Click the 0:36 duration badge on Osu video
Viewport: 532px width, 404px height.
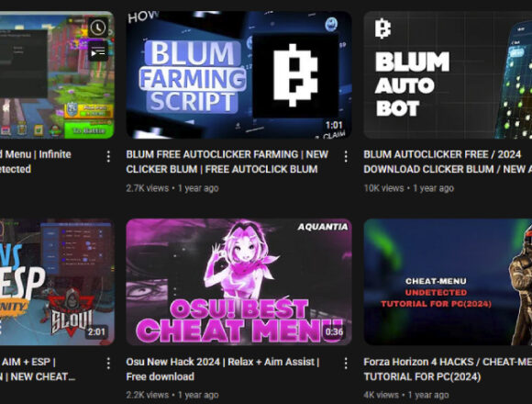coord(334,331)
